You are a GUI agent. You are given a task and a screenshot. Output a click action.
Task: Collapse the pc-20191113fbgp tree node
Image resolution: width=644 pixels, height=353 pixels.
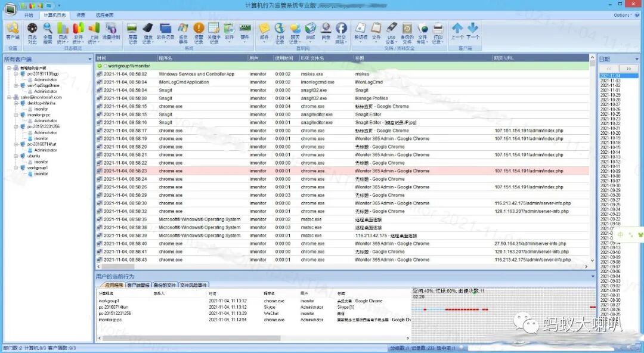(x=17, y=73)
